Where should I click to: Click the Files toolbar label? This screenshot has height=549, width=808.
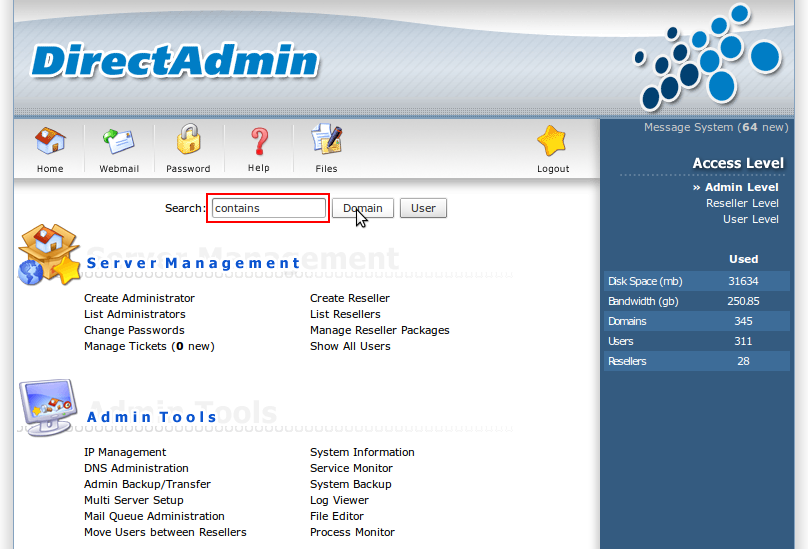(x=326, y=169)
